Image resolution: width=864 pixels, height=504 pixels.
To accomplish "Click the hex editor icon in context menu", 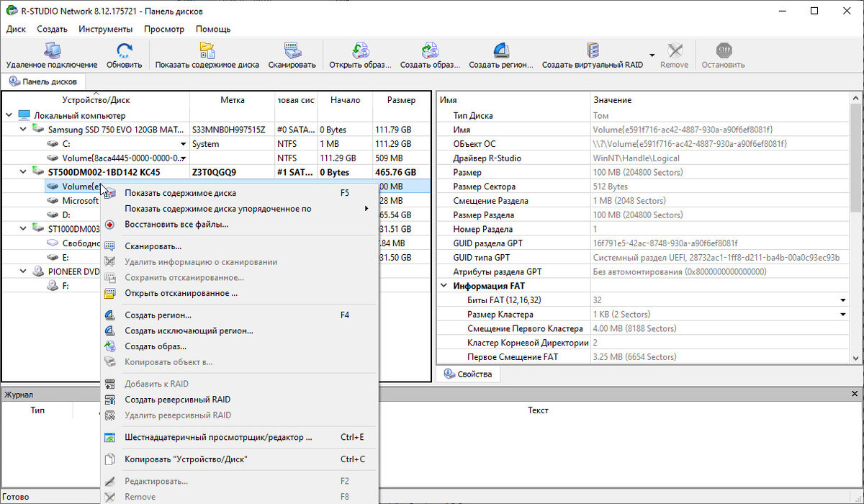I will tap(109, 437).
